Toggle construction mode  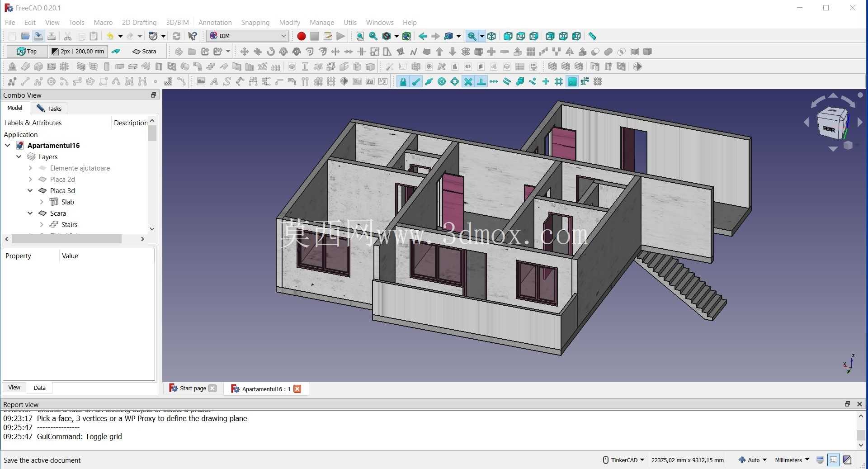[116, 52]
